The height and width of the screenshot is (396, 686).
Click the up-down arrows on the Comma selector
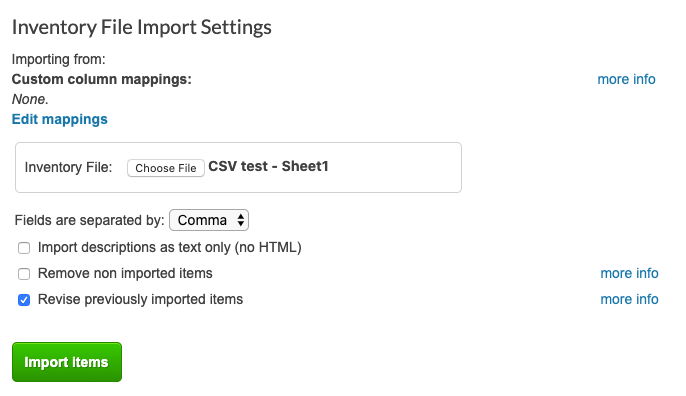[241, 220]
